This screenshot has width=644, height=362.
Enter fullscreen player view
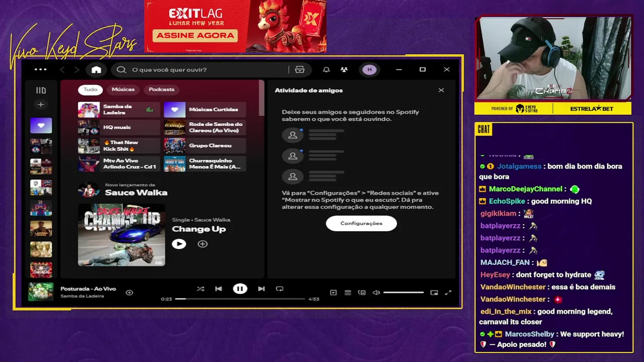448,293
